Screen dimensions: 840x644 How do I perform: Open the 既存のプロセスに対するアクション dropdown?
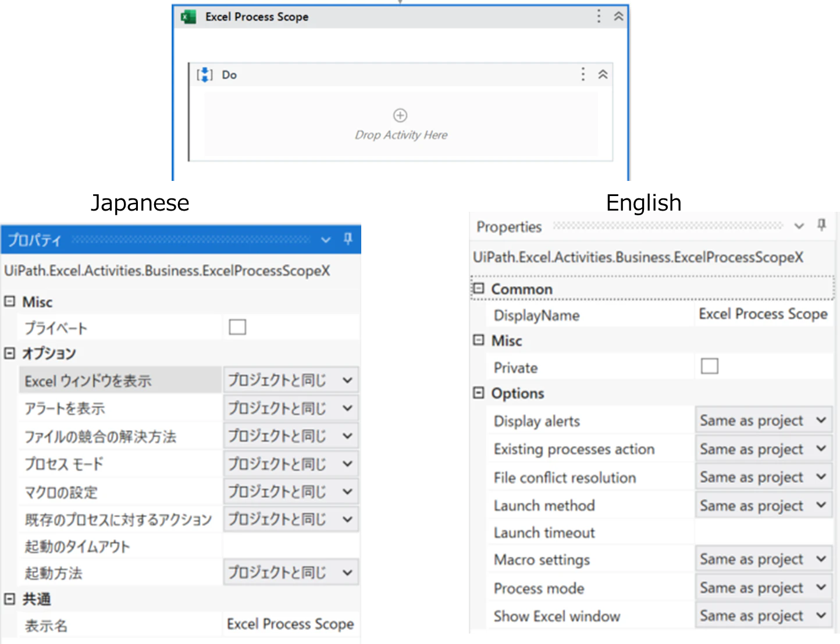(x=291, y=519)
